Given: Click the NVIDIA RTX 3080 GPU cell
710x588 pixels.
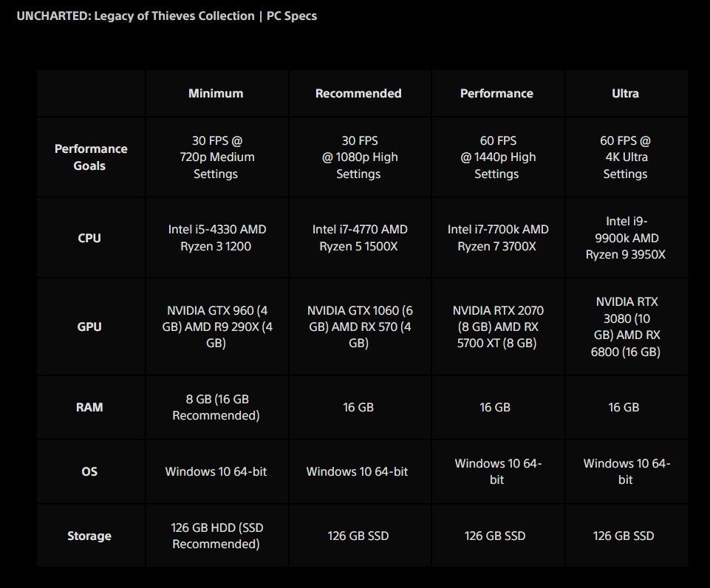Looking at the screenshot, I should (x=625, y=327).
